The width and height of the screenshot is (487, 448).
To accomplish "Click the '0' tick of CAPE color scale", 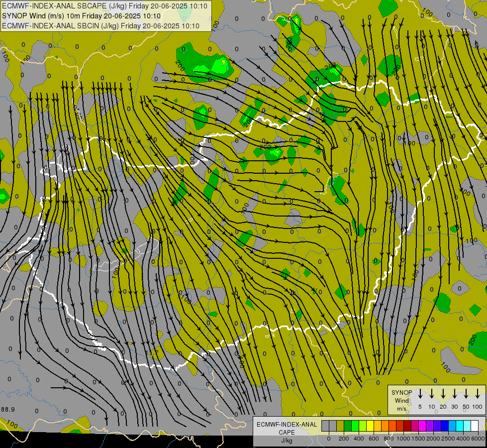I will pos(329,439).
